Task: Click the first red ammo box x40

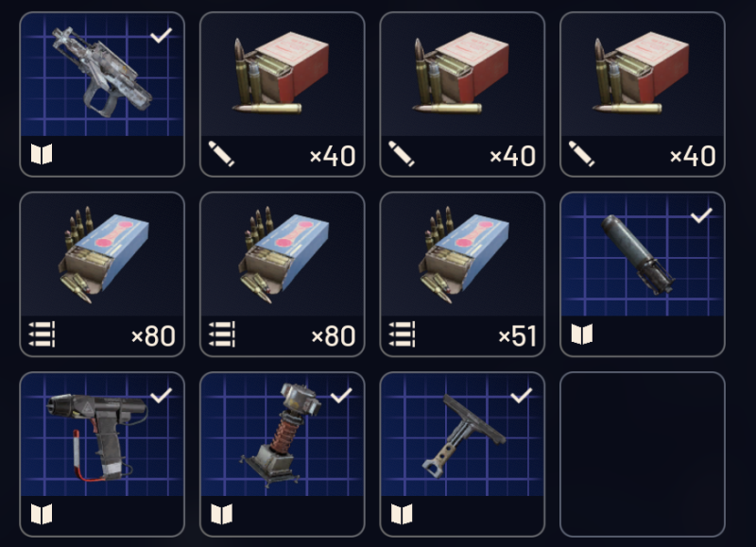Action: click(x=282, y=94)
